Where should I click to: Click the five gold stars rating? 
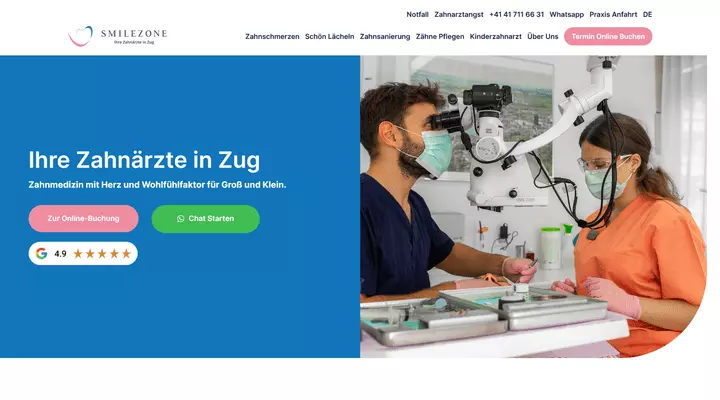click(x=102, y=254)
